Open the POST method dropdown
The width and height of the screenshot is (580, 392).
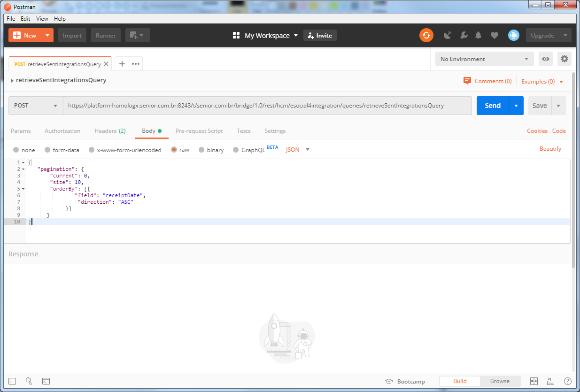click(36, 106)
